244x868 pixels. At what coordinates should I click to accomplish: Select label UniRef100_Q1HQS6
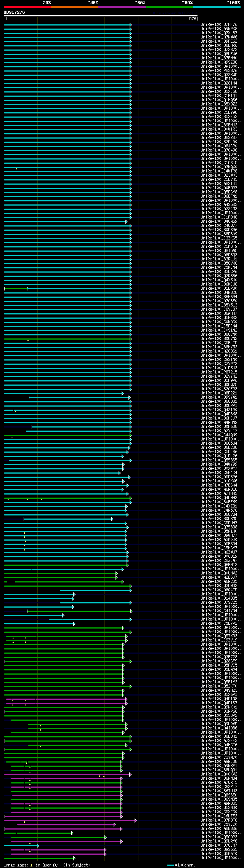[219, 100]
